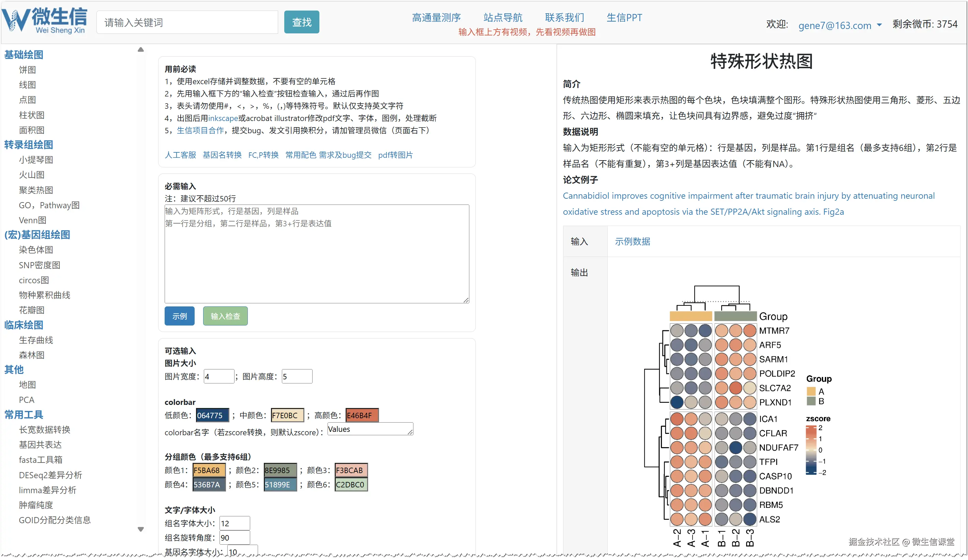Click the sidebar scroll-down arrow

140,529
